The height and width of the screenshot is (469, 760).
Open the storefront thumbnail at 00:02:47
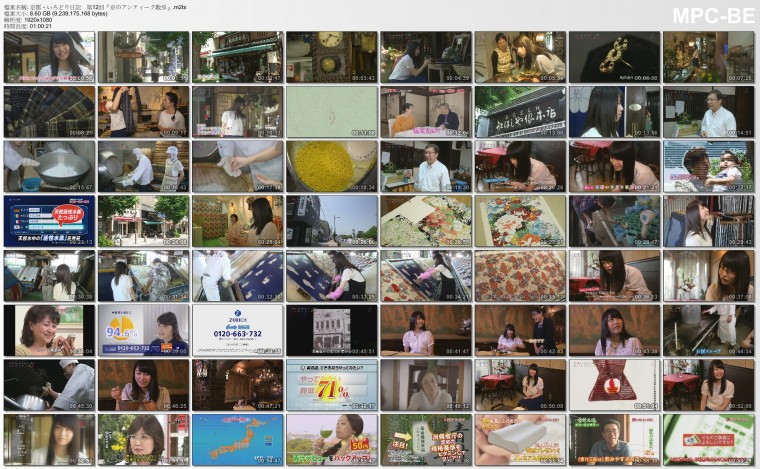pyautogui.click(x=238, y=57)
